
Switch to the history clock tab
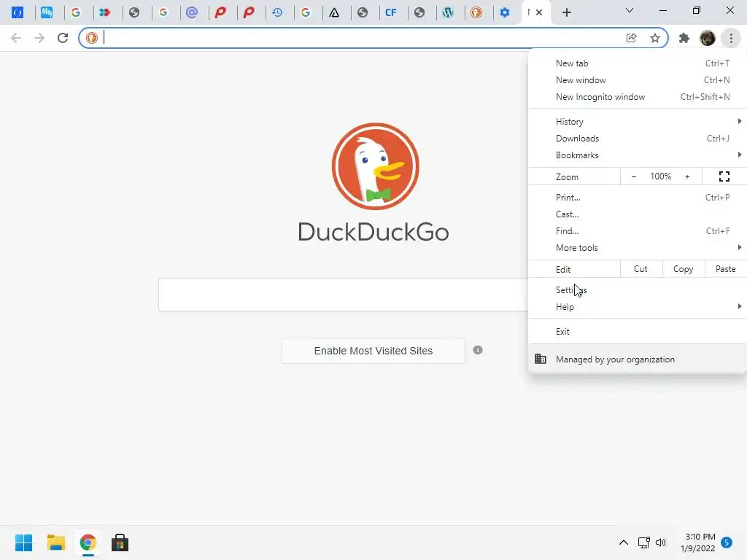point(277,12)
